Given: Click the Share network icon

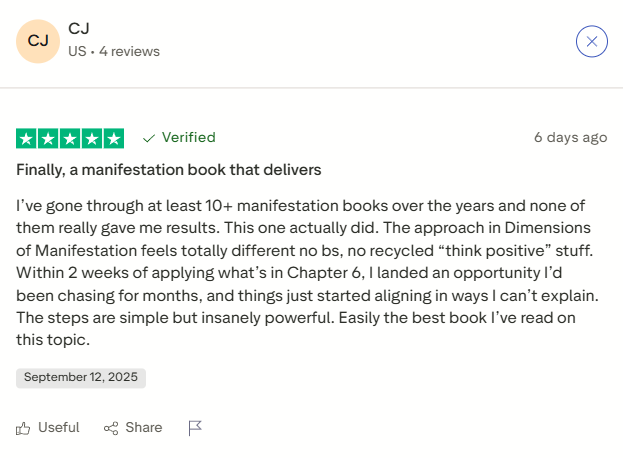Looking at the screenshot, I should (111, 428).
